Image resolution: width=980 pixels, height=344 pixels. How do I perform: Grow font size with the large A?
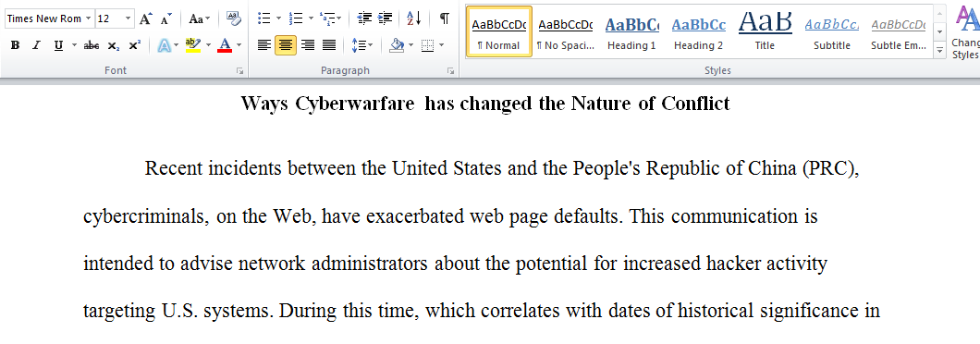point(145,18)
